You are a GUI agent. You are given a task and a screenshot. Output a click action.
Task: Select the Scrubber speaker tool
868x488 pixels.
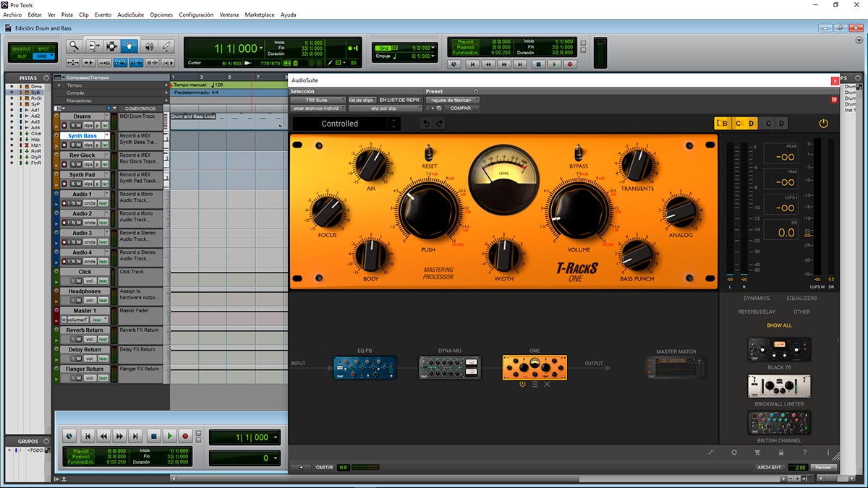pos(148,46)
